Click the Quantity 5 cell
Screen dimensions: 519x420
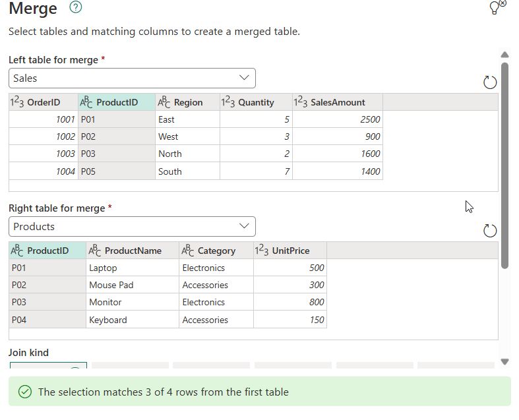tap(256, 119)
